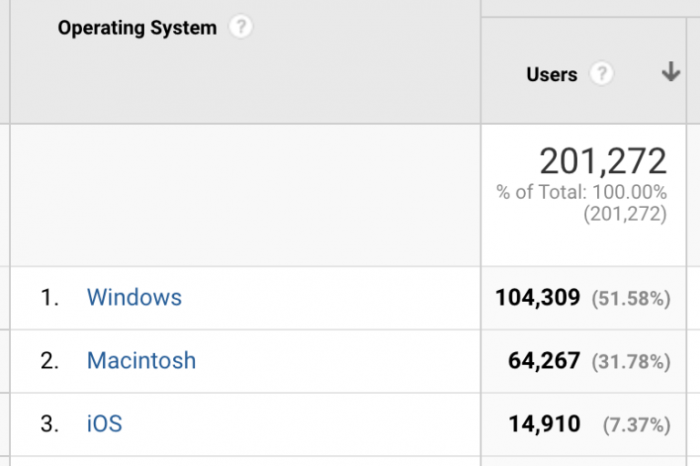Image resolution: width=700 pixels, height=466 pixels.
Task: Open the Macintosh operating system link
Action: click(x=142, y=361)
